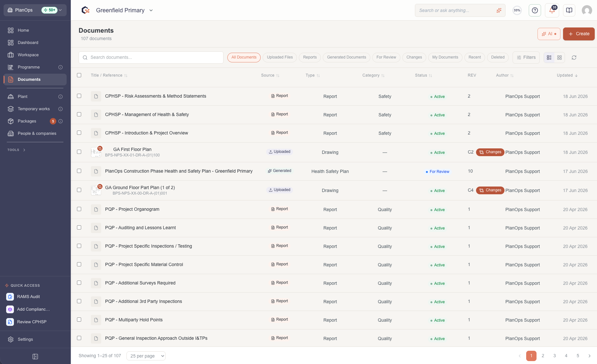
Task: Switch to the For Review tab
Action: click(386, 57)
